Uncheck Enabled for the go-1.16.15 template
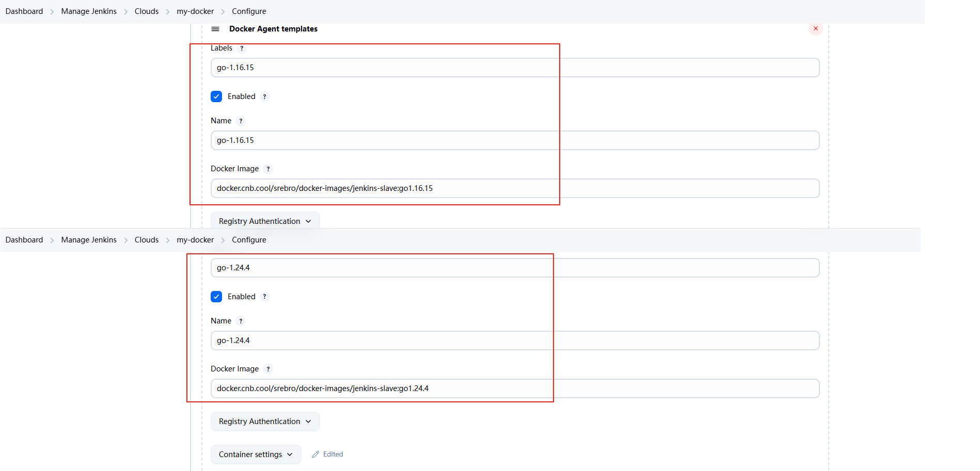Image resolution: width=980 pixels, height=471 pixels. (216, 96)
